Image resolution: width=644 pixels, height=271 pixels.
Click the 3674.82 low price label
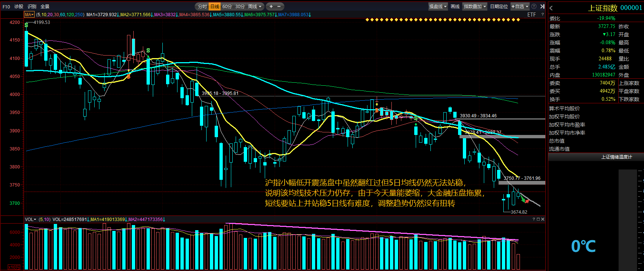[x=519, y=212]
